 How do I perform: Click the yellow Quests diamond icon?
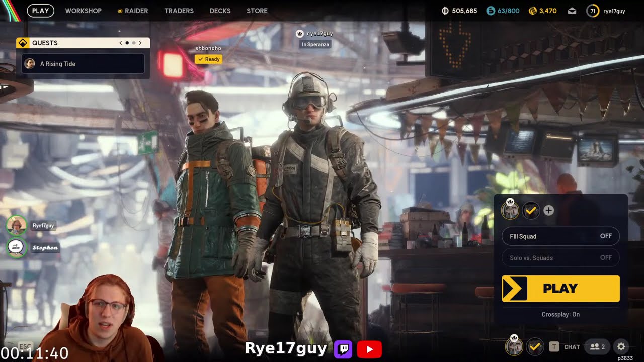pos(22,43)
